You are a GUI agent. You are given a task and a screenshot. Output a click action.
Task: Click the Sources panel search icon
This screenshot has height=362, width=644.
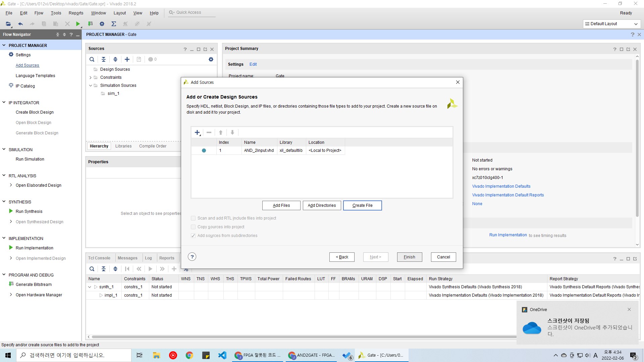(x=92, y=59)
